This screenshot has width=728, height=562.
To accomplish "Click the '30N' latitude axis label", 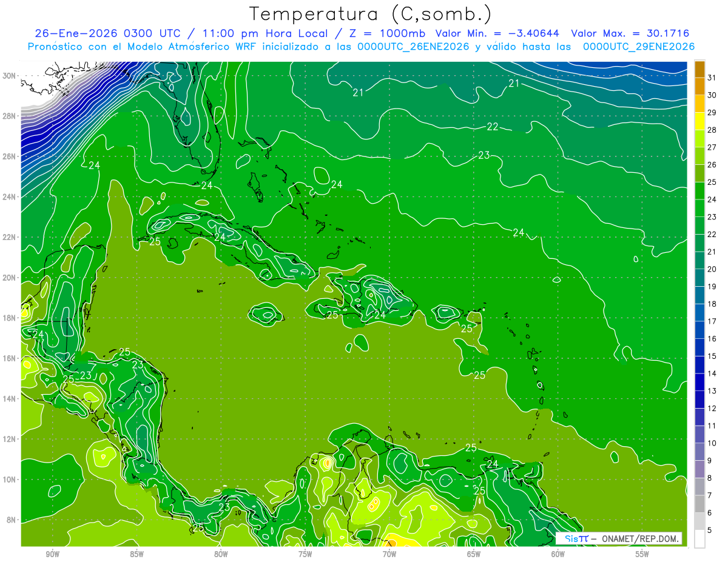I will click(x=10, y=76).
